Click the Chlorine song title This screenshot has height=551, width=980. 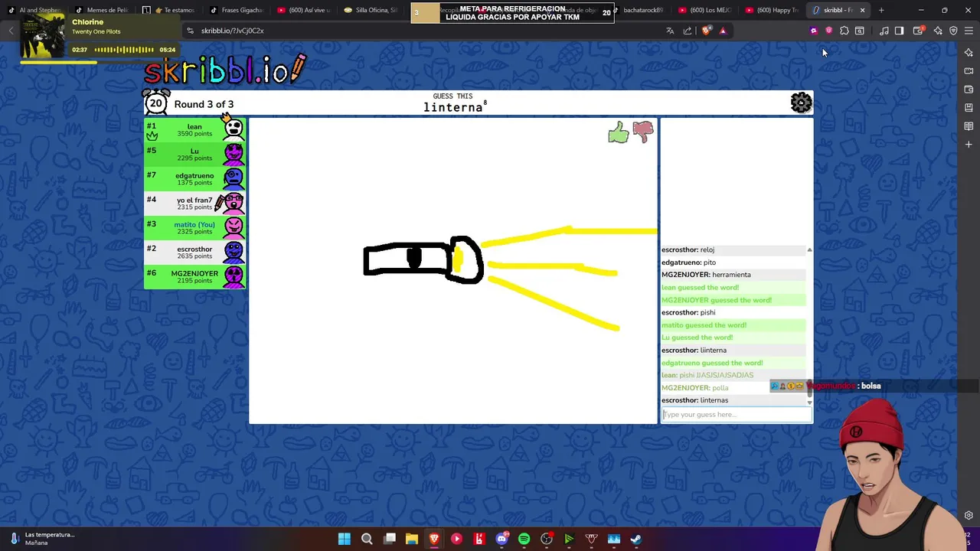click(x=87, y=22)
